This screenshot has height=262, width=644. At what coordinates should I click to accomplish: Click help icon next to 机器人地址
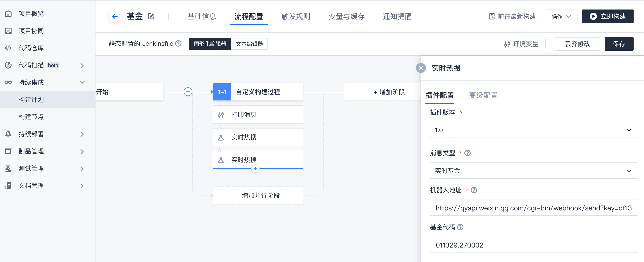[x=474, y=190]
